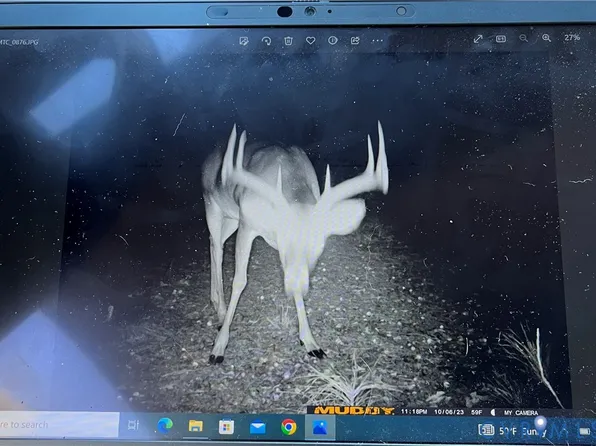Viewport: 596px width, 446px height.
Task: Toggle actual size fit view
Action: click(x=501, y=38)
